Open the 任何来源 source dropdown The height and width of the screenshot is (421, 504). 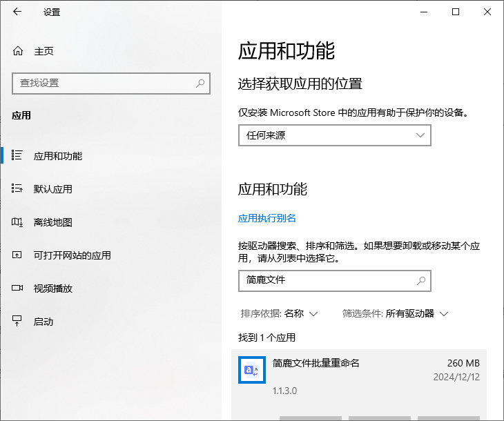coord(335,135)
